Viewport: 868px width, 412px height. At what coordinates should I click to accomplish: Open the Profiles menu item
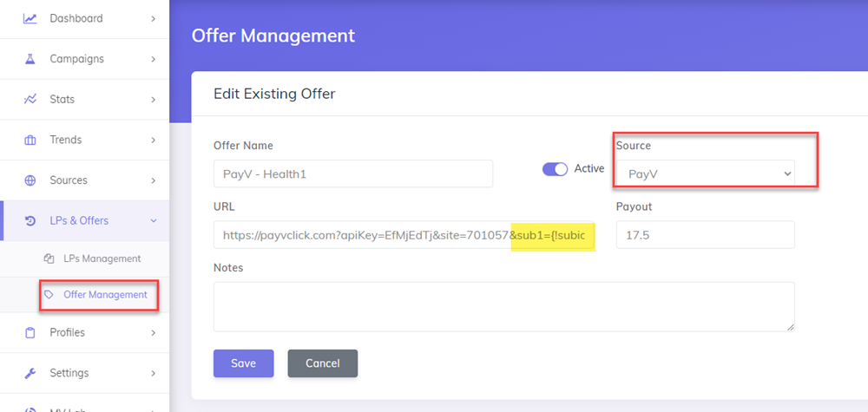tap(85, 333)
